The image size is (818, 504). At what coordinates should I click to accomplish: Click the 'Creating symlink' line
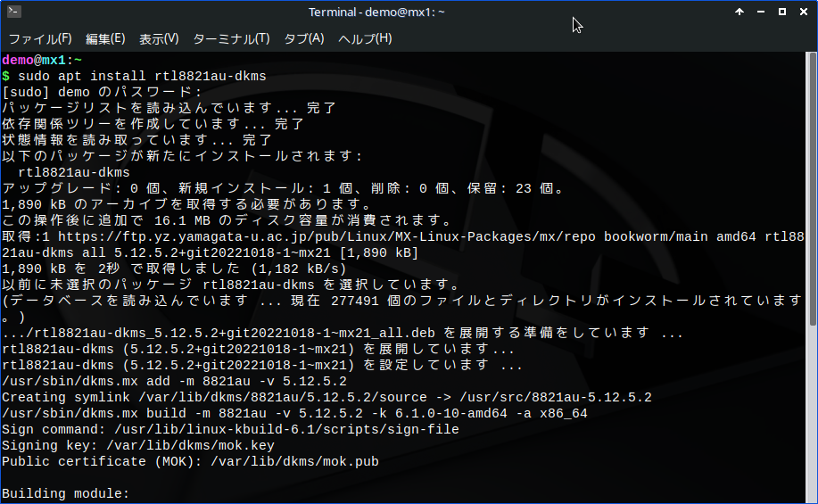[x=326, y=398]
